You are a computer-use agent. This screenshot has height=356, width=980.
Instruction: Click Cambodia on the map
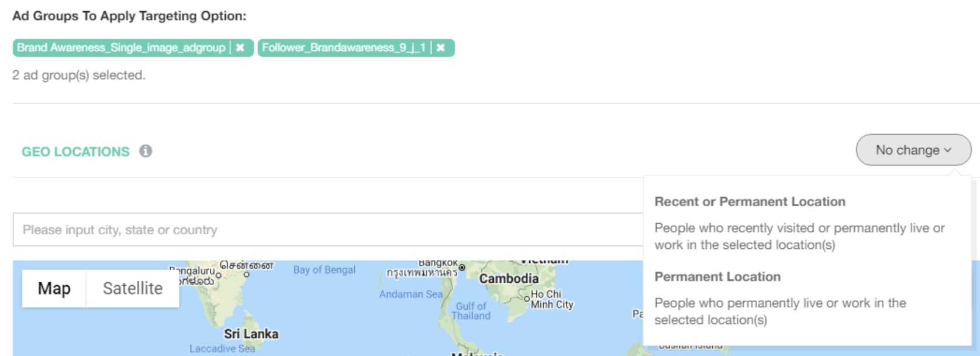509,279
